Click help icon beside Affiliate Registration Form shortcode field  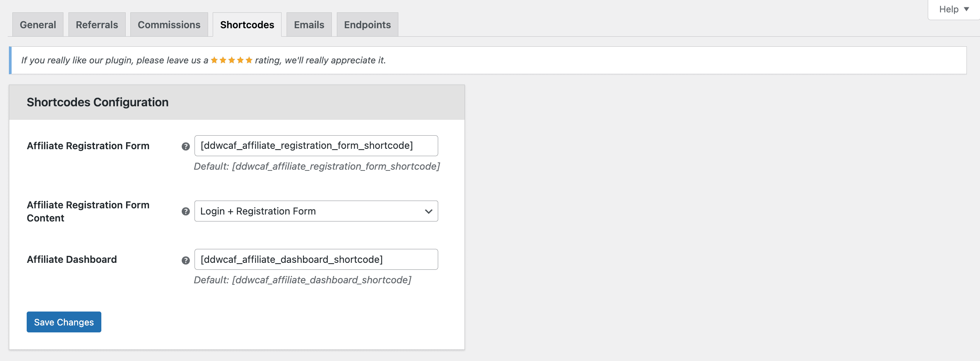click(186, 146)
